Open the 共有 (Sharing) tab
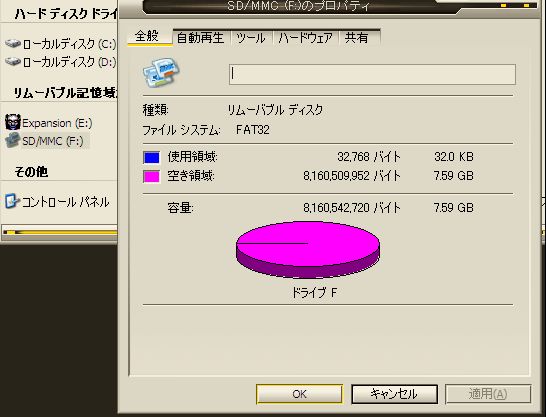Image resolution: width=546 pixels, height=417 pixels. click(356, 38)
